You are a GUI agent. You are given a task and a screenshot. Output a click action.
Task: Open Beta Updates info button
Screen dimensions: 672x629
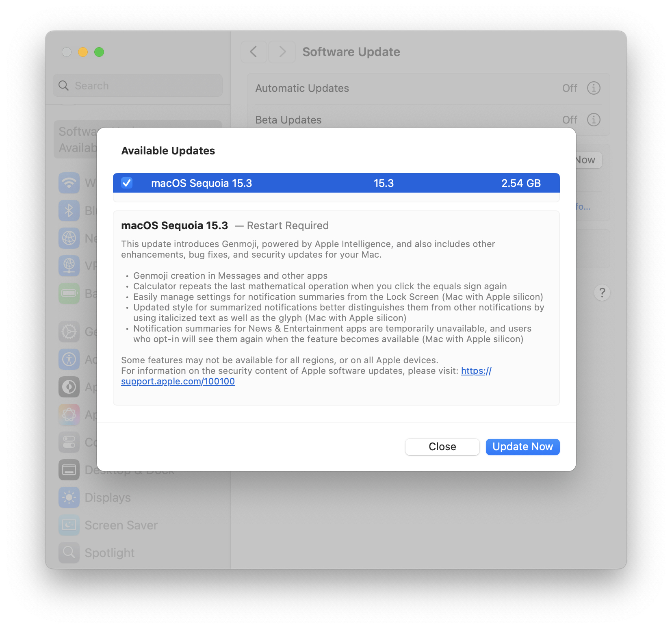[x=594, y=119]
